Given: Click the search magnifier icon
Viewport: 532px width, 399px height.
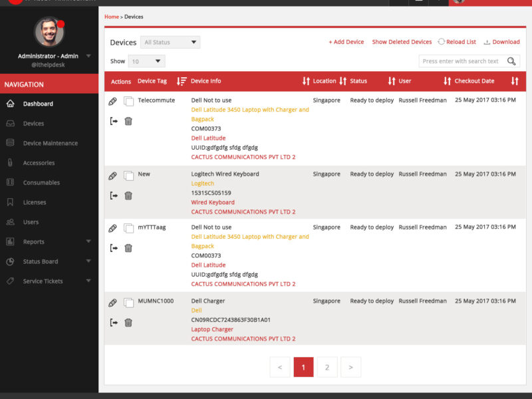Looking at the screenshot, I should click(511, 61).
